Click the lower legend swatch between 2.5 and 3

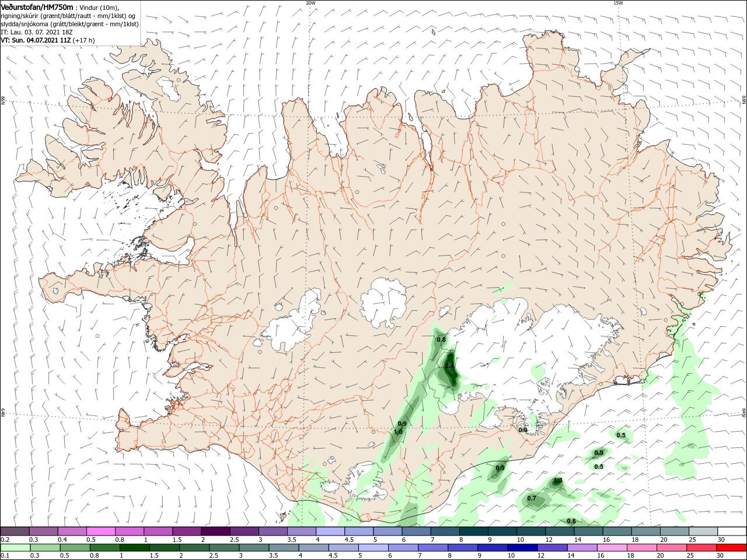click(x=224, y=548)
